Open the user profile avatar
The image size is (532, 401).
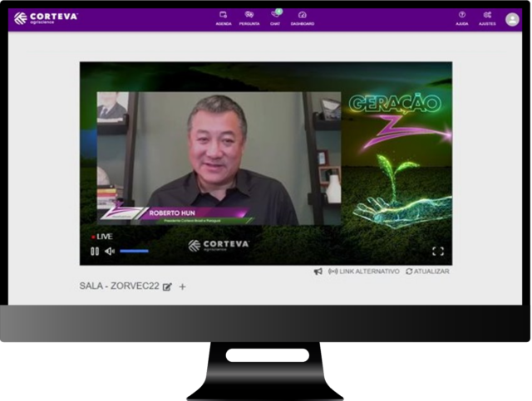pos(512,19)
